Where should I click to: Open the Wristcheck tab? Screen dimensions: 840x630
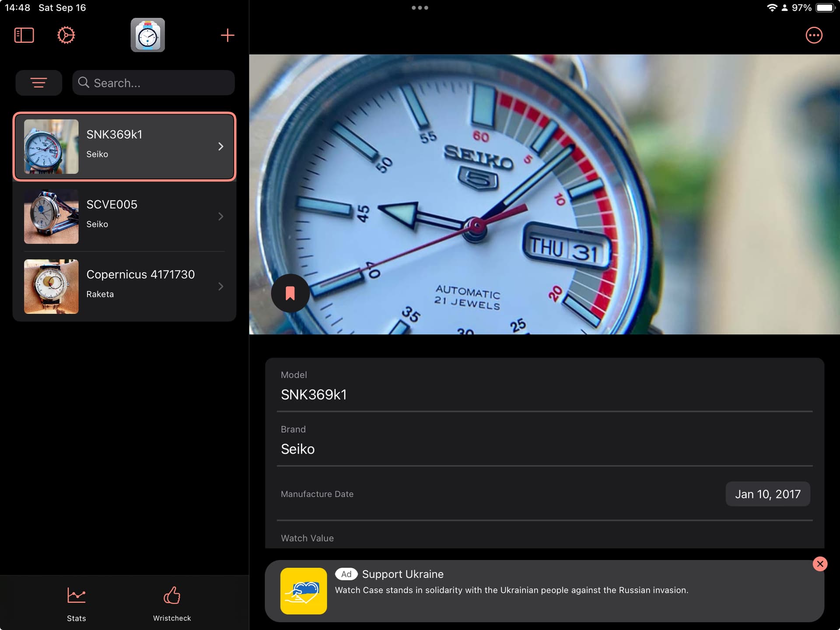[172, 604]
